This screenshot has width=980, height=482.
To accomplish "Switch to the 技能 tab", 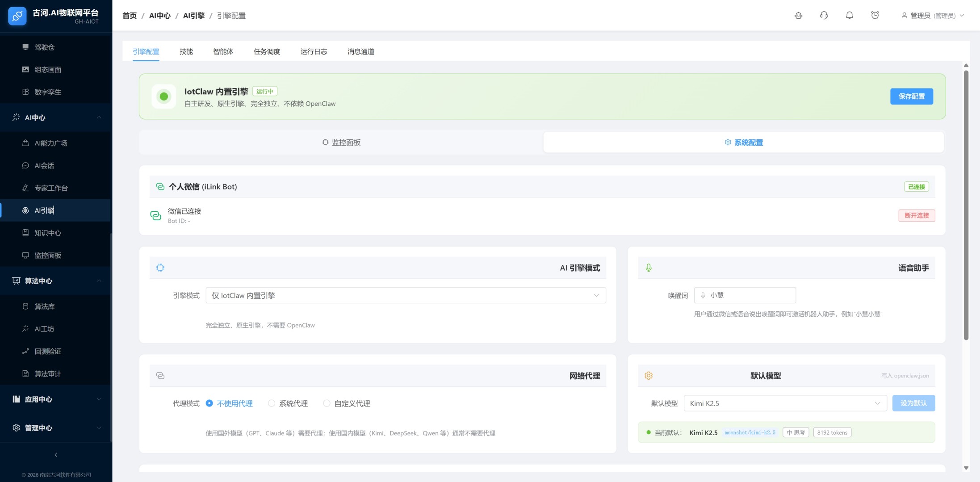I will click(x=186, y=51).
